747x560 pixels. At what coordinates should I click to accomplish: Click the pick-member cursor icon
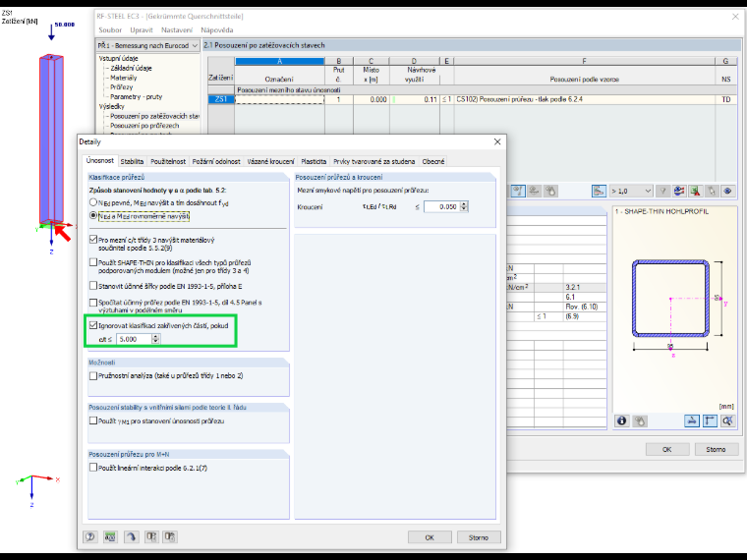coord(712,191)
